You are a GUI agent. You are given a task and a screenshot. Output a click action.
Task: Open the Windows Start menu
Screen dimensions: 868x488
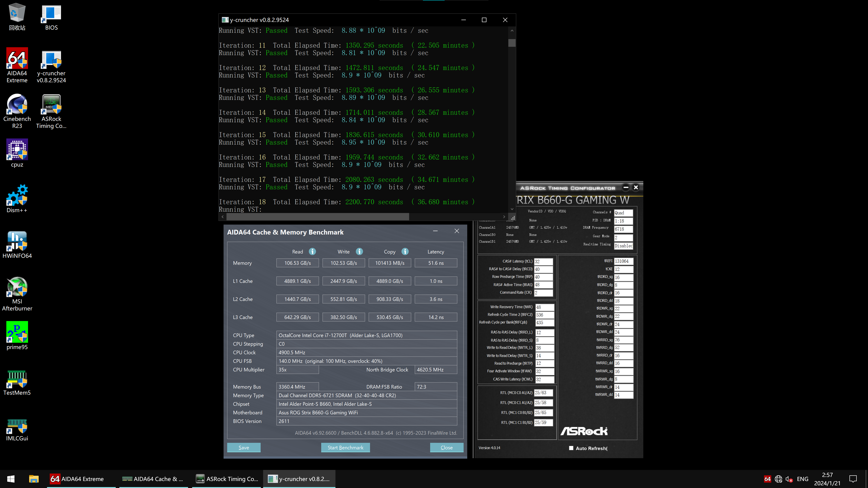click(x=11, y=479)
